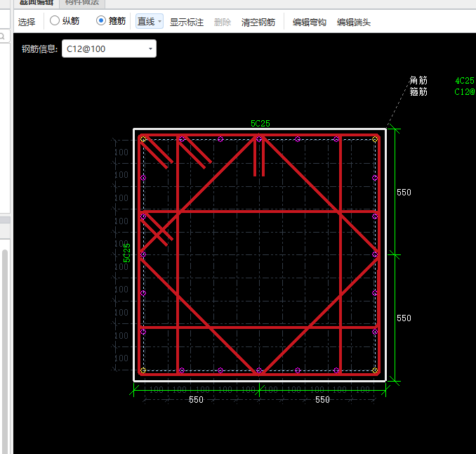Viewport: 476px width, 454px height.
Task: Open the 钢筋信息 C12@100 dropdown arrow
Action: coord(150,48)
